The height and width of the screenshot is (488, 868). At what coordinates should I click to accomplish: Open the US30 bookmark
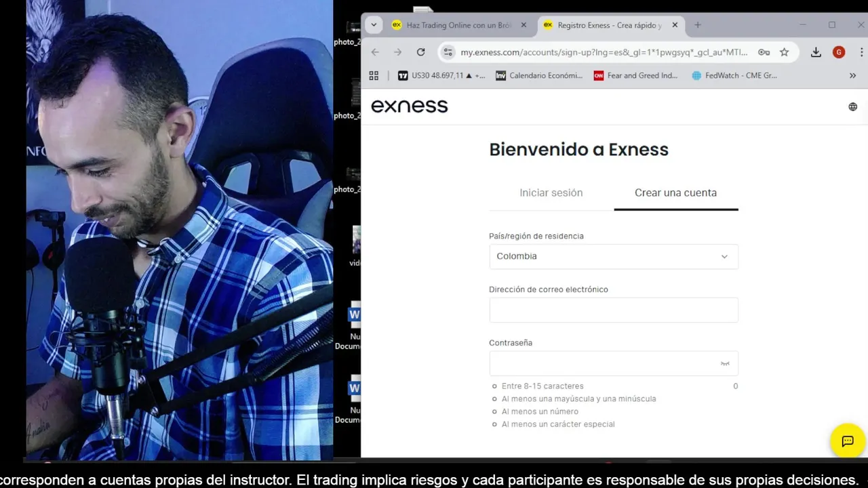[441, 75]
